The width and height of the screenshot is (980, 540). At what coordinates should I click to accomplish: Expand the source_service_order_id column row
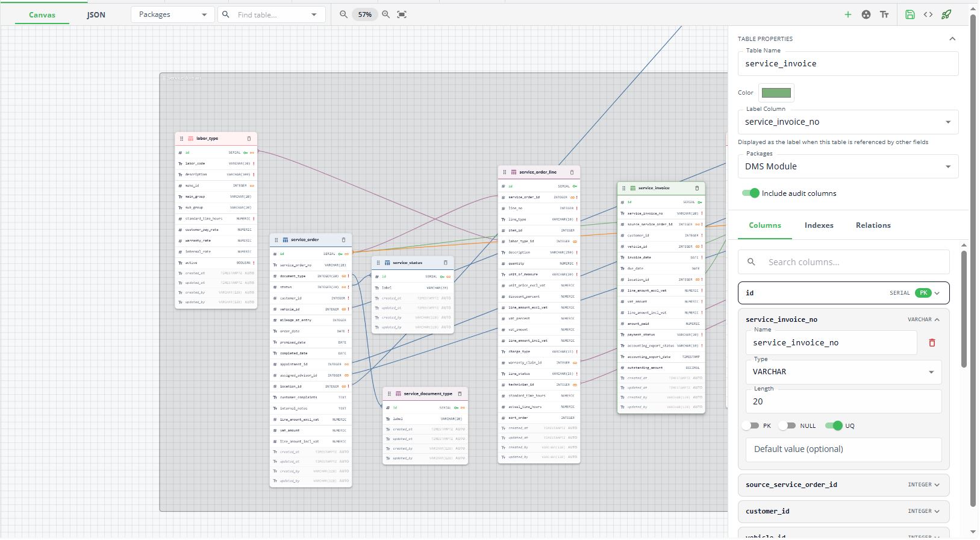coord(843,485)
